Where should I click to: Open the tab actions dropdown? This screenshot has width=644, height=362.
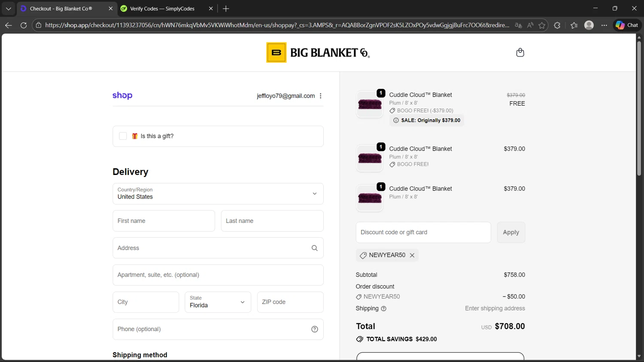(x=8, y=9)
